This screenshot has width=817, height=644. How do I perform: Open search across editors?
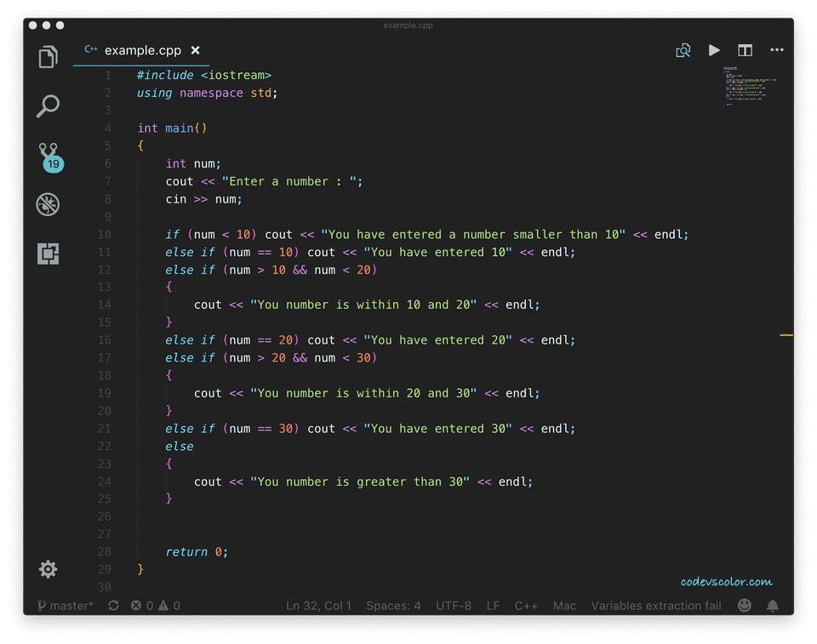[683, 50]
